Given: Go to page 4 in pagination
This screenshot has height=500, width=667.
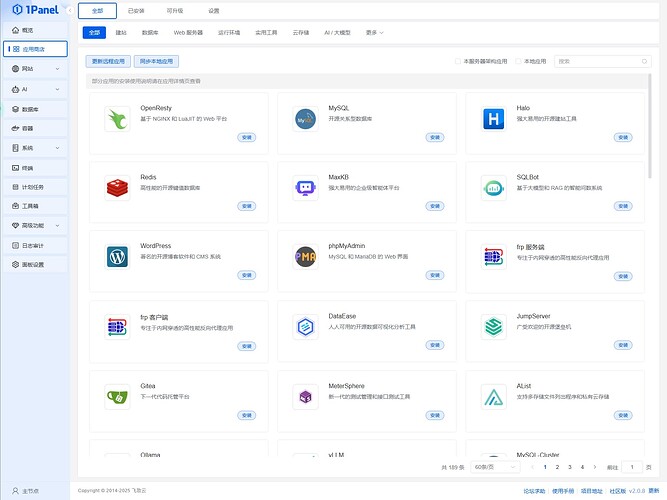Looking at the screenshot, I should point(582,467).
